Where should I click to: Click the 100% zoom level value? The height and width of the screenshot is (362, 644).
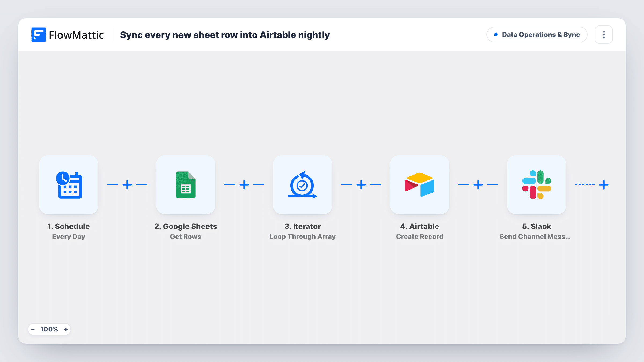click(49, 329)
